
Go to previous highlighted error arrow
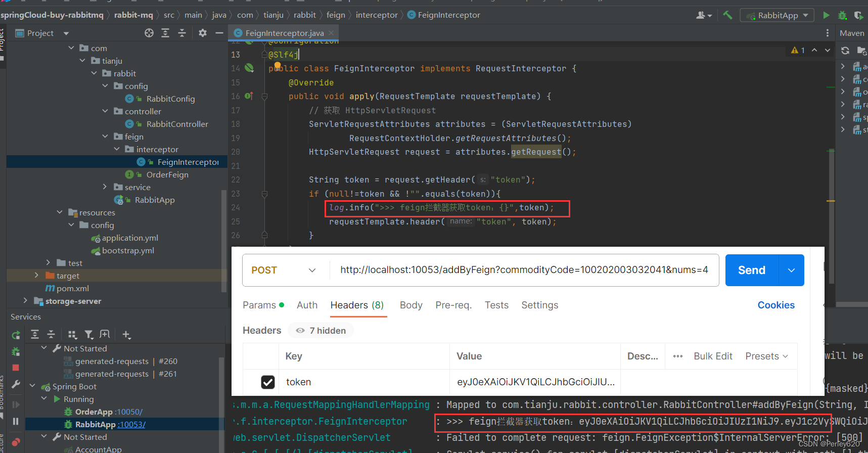click(x=814, y=50)
